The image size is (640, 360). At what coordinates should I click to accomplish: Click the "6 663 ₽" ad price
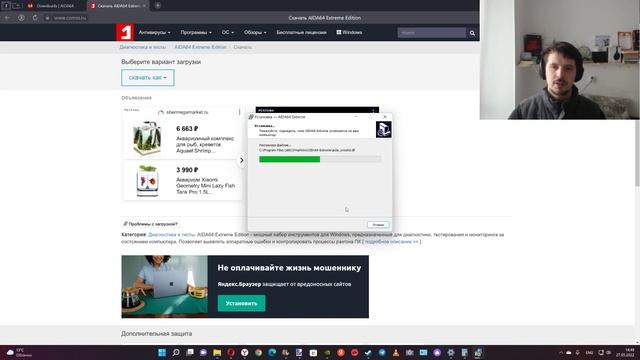coord(187,129)
